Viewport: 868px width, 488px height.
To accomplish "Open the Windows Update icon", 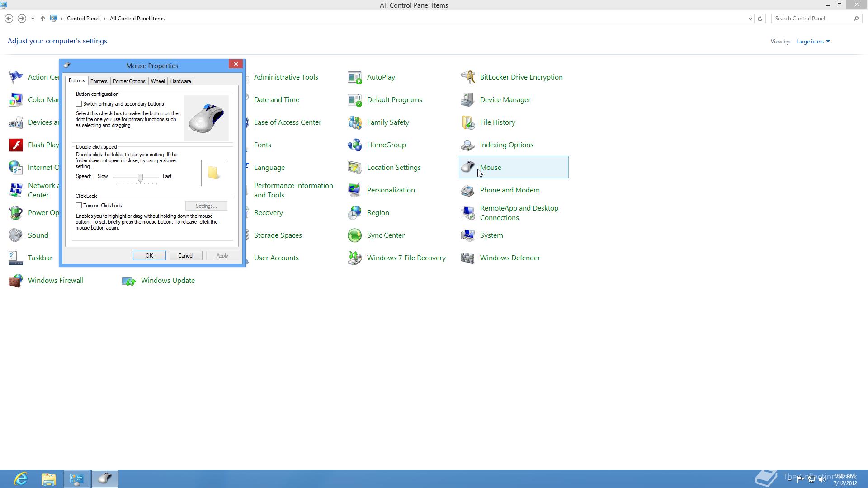I will coord(128,281).
